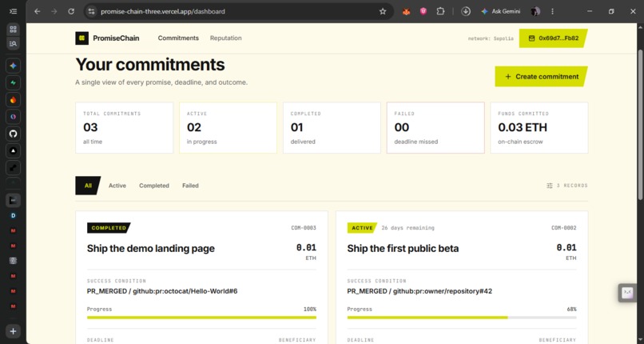Switch to the GitHub tab in sidebar
644x344 pixels.
click(13, 134)
